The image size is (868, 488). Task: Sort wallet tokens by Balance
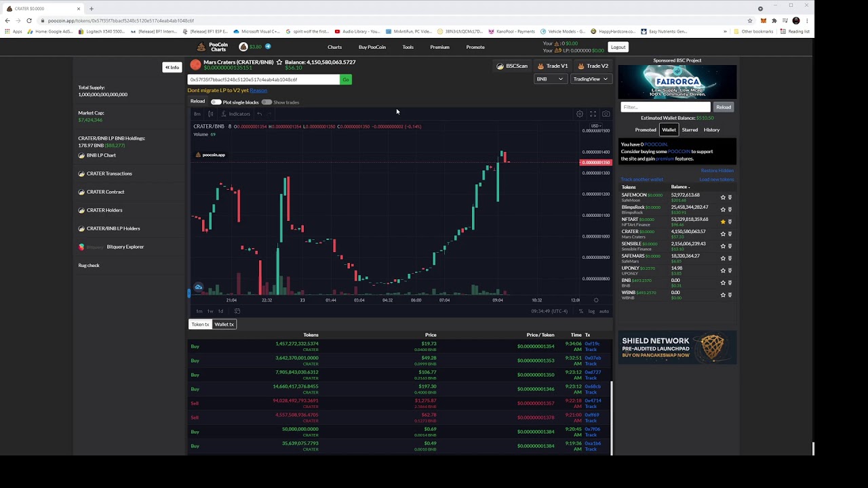coord(680,187)
